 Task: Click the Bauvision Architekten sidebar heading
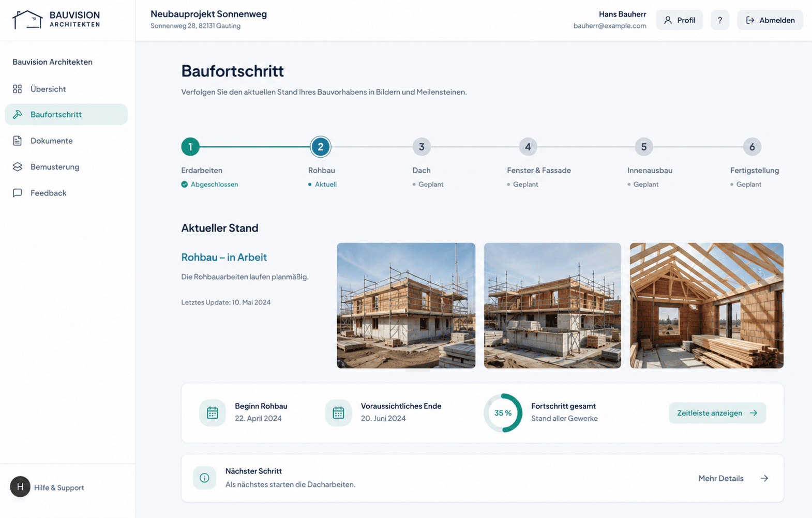52,62
